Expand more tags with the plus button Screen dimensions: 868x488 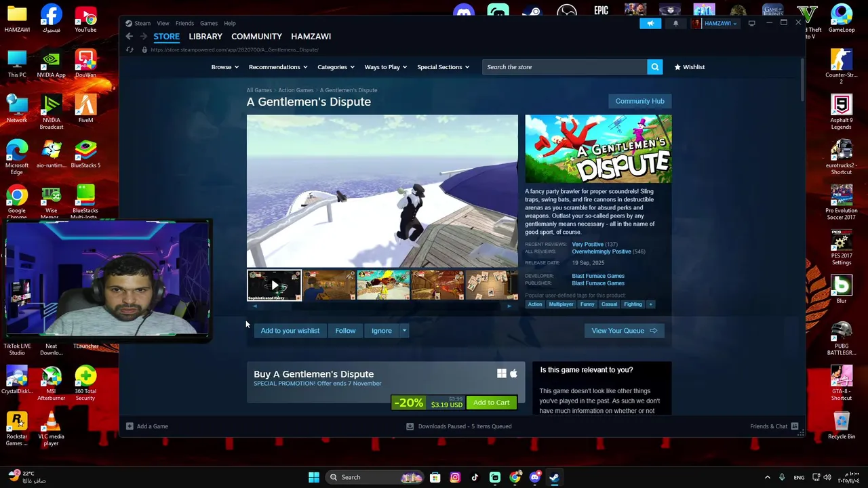[x=650, y=304]
